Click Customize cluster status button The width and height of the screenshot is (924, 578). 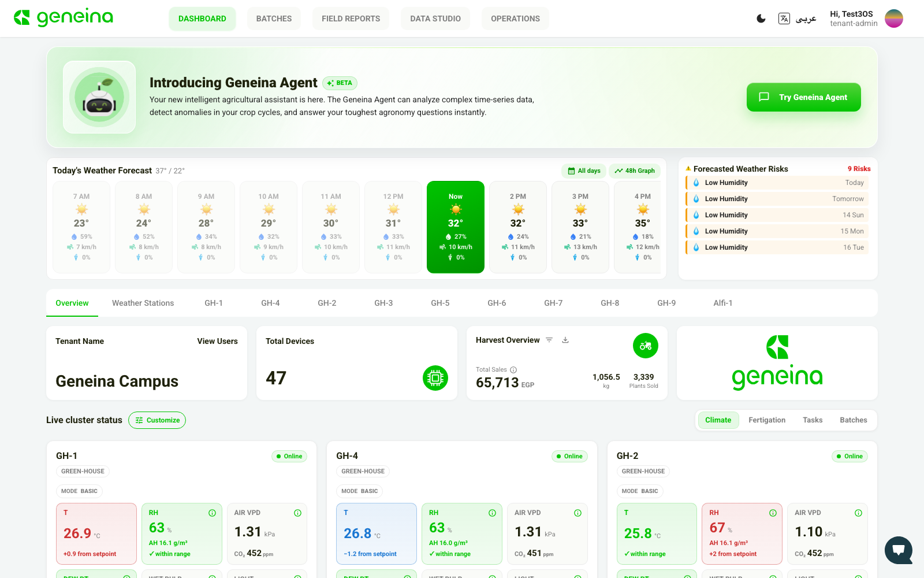pos(157,420)
